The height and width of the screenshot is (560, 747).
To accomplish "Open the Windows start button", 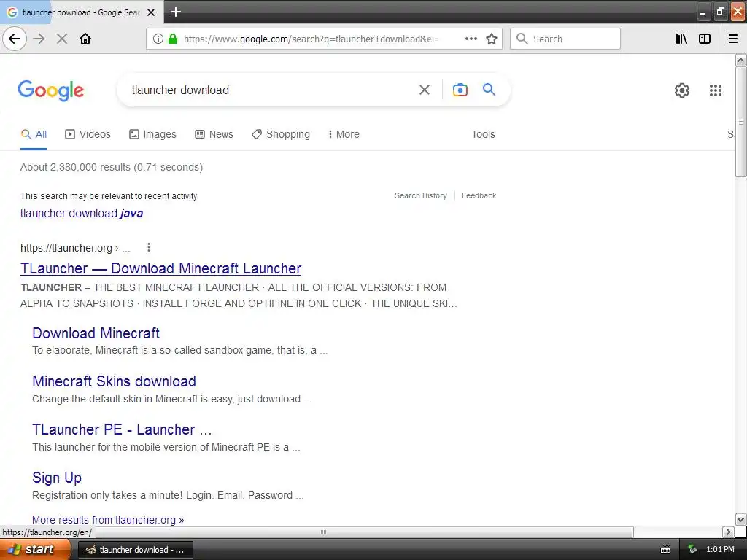I will coord(35,550).
